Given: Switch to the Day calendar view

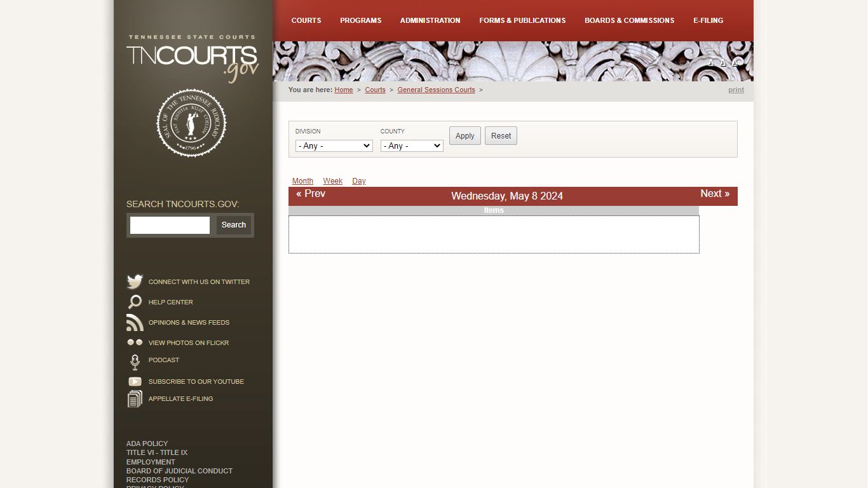Looking at the screenshot, I should [x=359, y=181].
